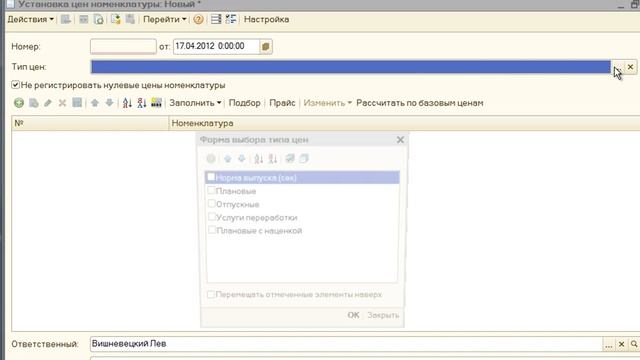Screen dimensions: 640x360
Task: Sort ascending in main table toolbar
Action: click(x=127, y=103)
